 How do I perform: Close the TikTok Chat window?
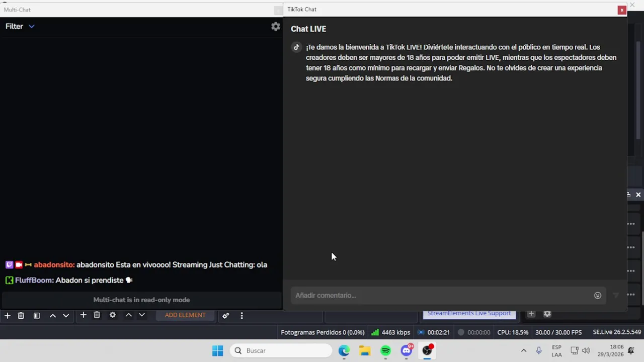pos(622,10)
